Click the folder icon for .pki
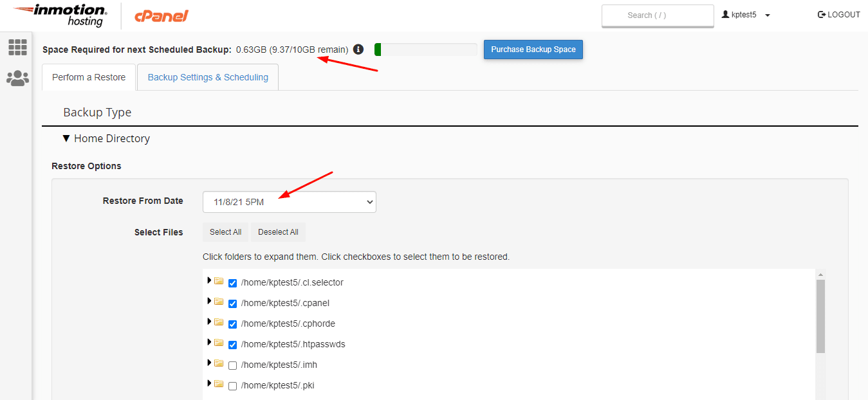This screenshot has height=400, width=868. (x=219, y=384)
